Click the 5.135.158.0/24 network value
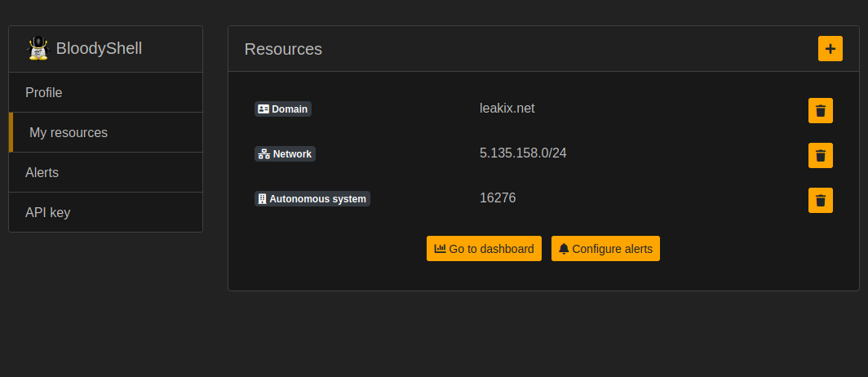 [x=523, y=153]
